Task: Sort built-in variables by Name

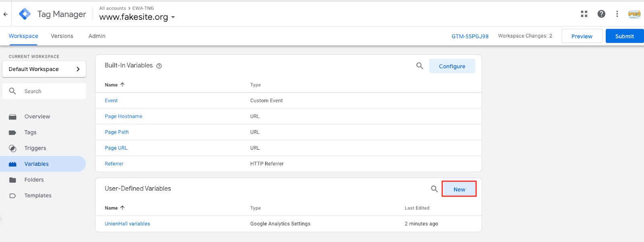Action: [115, 85]
